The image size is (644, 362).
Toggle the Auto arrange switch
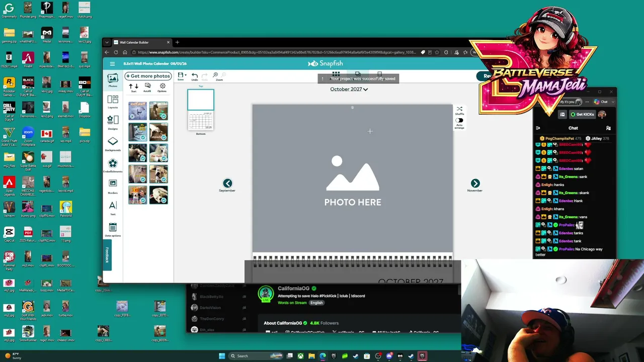point(459,121)
